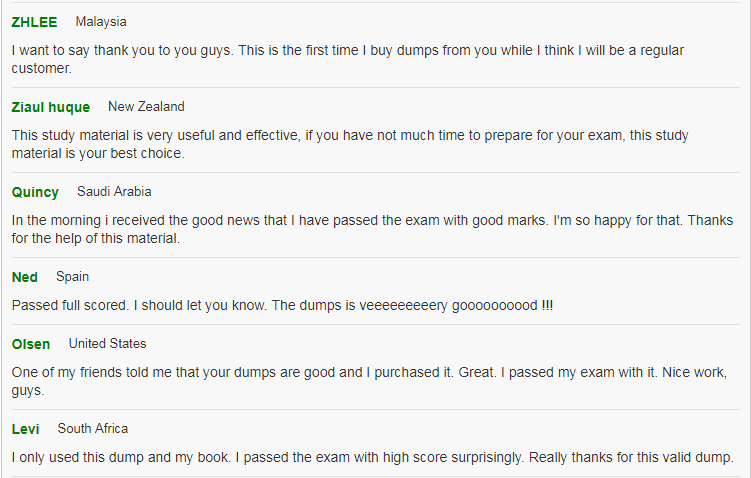Click the New Zealand country label
The width and height of the screenshot is (751, 478).
point(146,106)
